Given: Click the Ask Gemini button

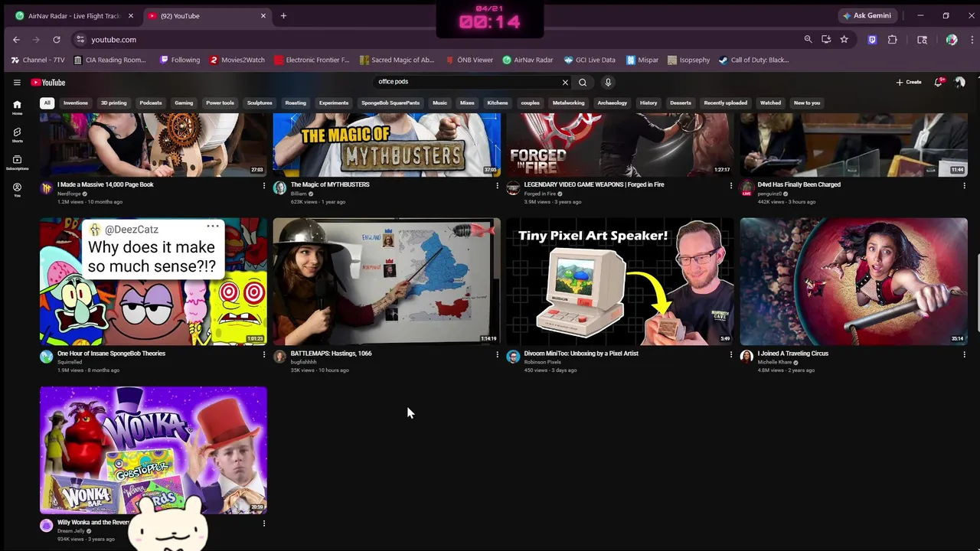Looking at the screenshot, I should tap(867, 16).
